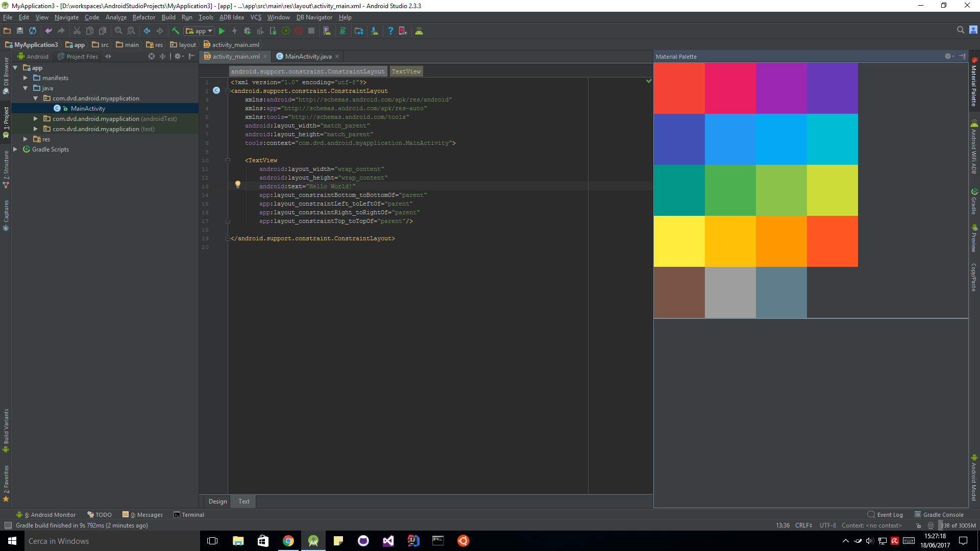Open the Refactor menu
Viewport: 980px width, 551px height.
point(143,17)
